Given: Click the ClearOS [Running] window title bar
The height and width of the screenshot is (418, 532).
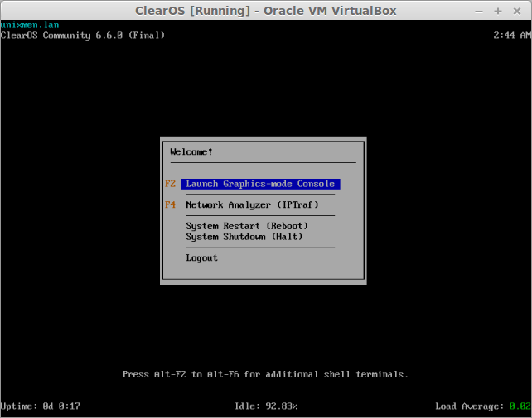Looking at the screenshot, I should (266, 11).
